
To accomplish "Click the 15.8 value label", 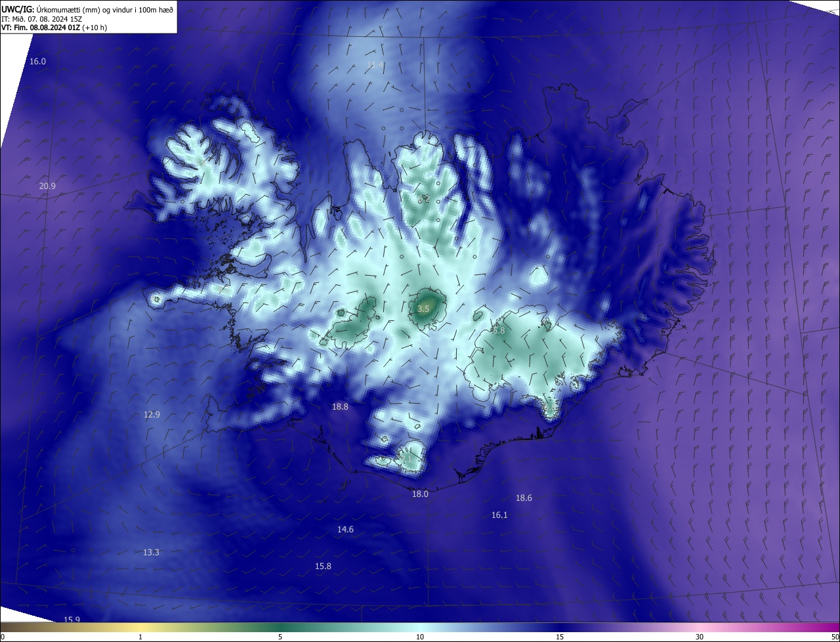I will point(323,567).
